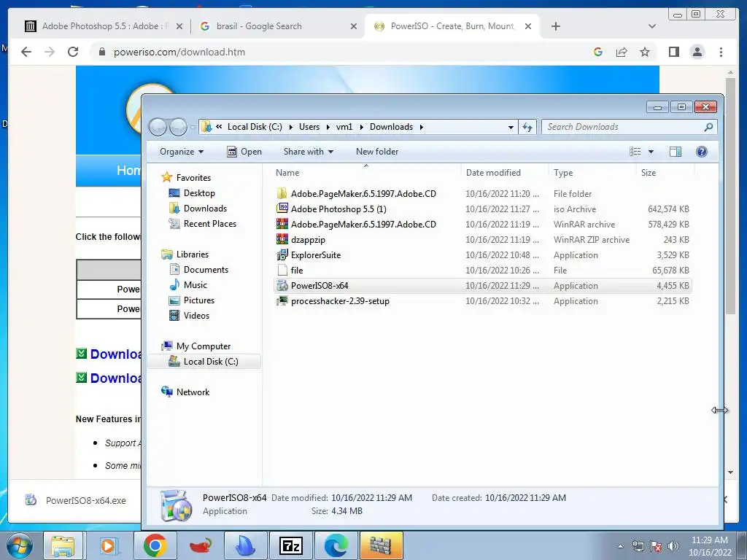Select the item named file
Viewport: 747px width, 560px height.
point(483,270)
